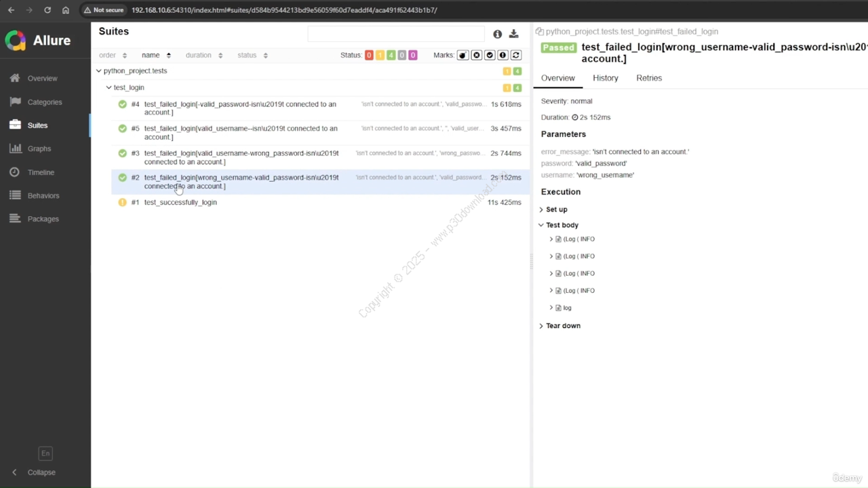Image resolution: width=868 pixels, height=488 pixels.
Task: Toggle the red failed status filter
Action: 369,55
